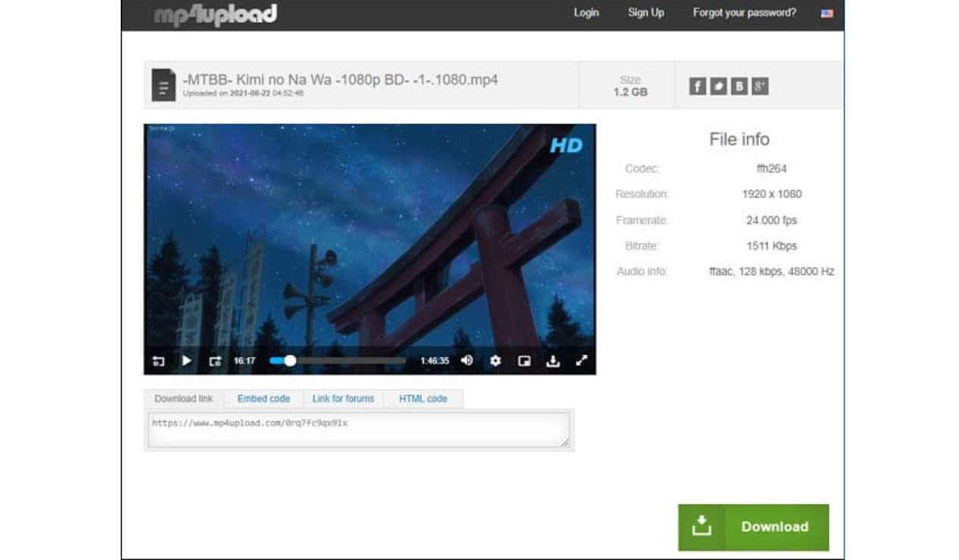Click the textarea resize handle
Screen dimensions: 959x560
coord(565,443)
